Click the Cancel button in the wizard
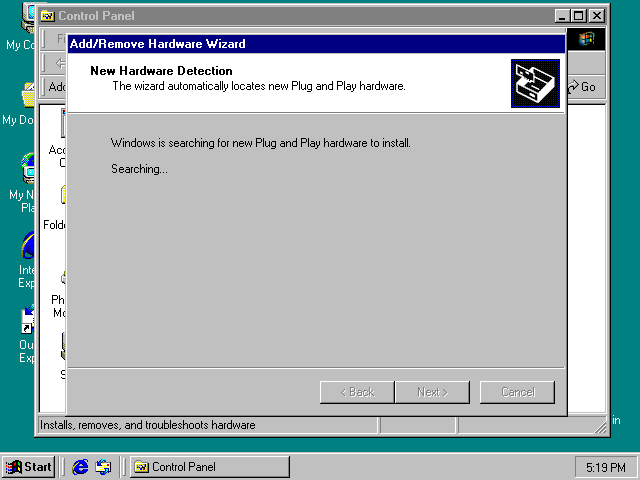The image size is (640, 480). tap(517, 392)
